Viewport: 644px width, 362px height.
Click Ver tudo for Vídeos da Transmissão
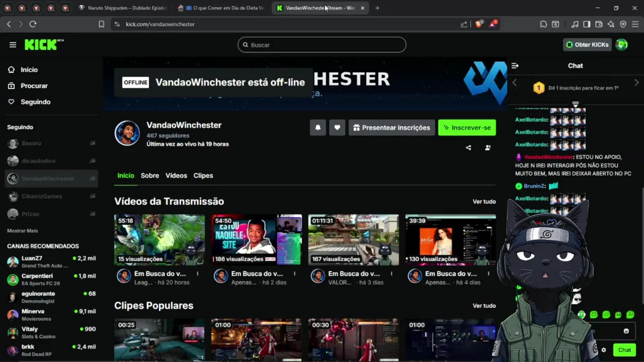[484, 202]
